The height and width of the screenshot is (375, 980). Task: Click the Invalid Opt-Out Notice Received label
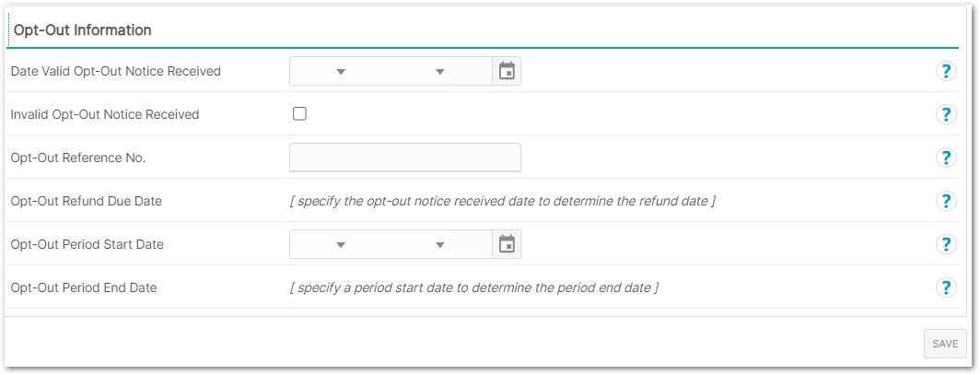(x=105, y=114)
